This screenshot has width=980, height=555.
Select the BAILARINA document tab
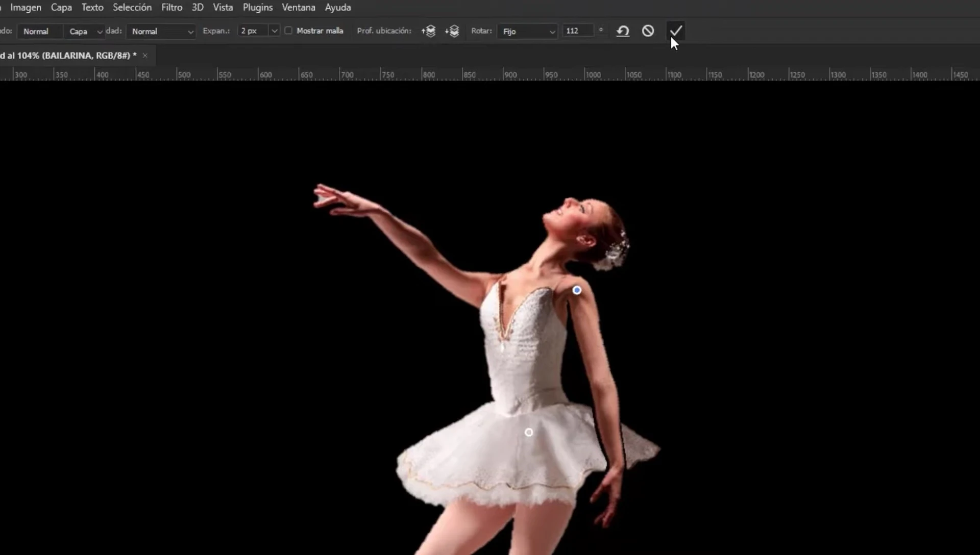click(x=68, y=56)
